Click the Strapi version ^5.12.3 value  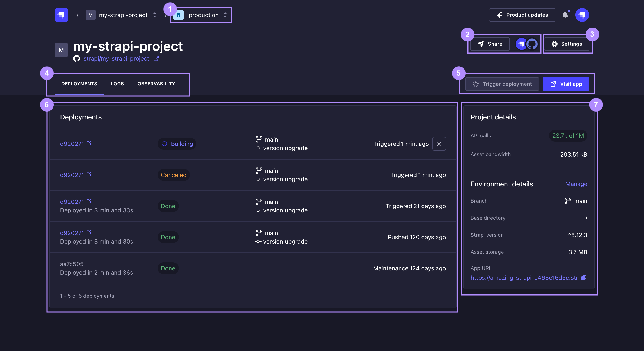[577, 235]
